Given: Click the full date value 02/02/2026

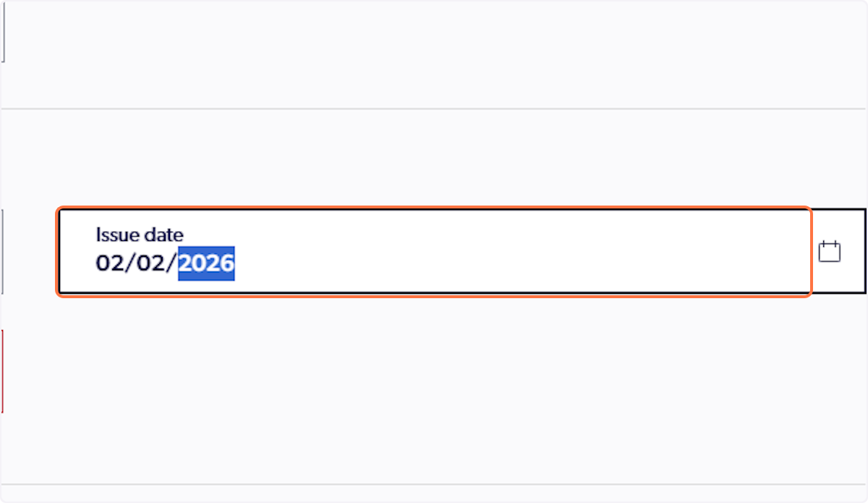Looking at the screenshot, I should click(165, 263).
